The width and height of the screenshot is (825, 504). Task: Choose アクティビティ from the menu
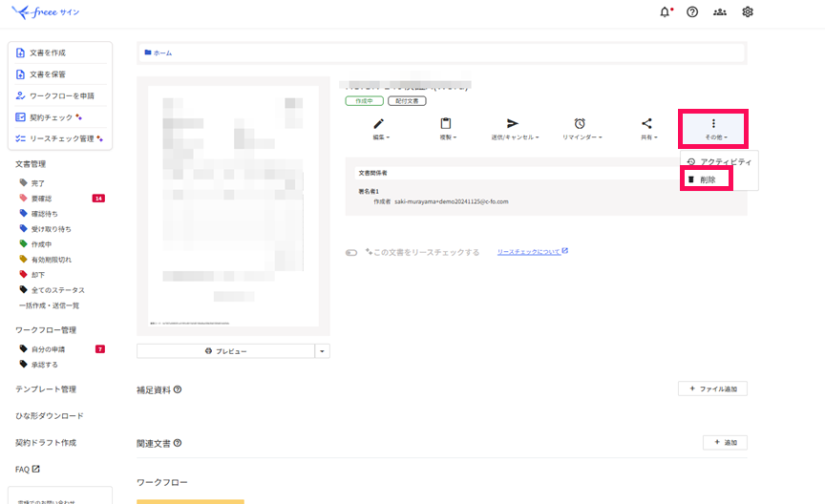tap(720, 162)
